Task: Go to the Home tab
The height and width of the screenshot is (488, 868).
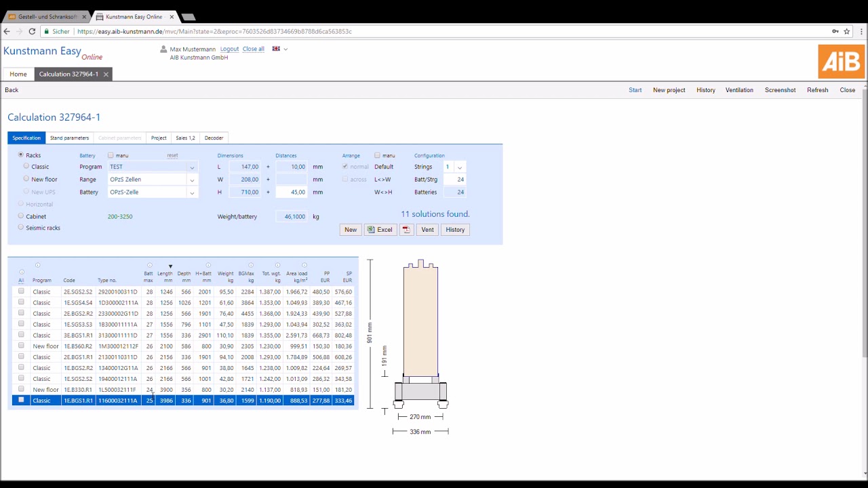Action: click(x=18, y=75)
